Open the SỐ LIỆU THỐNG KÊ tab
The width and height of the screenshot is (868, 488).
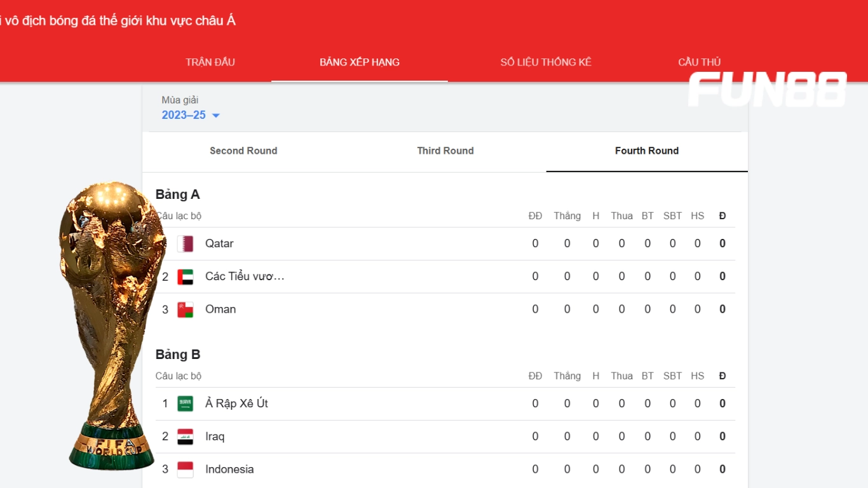coord(545,62)
